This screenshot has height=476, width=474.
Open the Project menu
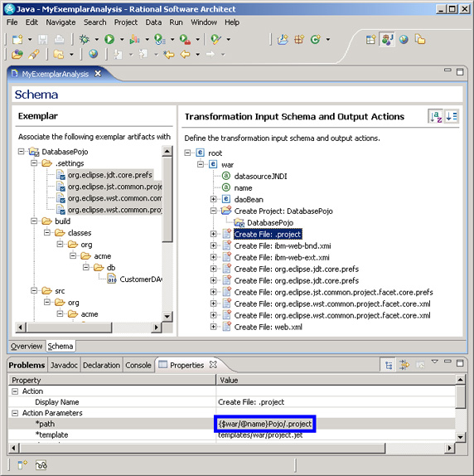coord(126,22)
